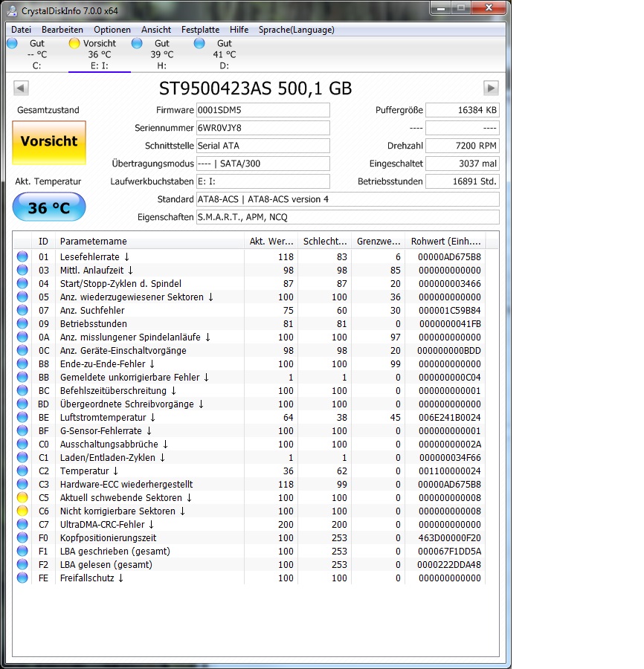The height and width of the screenshot is (669, 644).
Task: Click status dot for Anz. Suchfehler row
Action: [x=22, y=310]
